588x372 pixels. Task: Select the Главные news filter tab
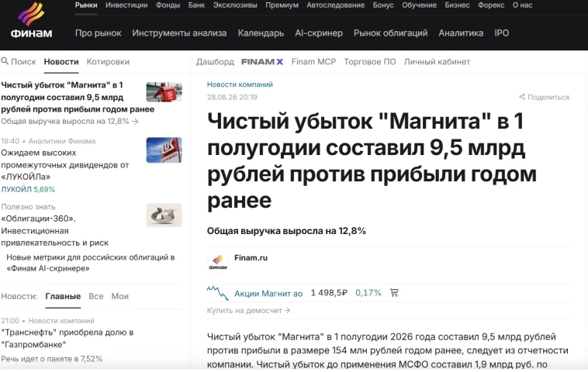(x=63, y=296)
